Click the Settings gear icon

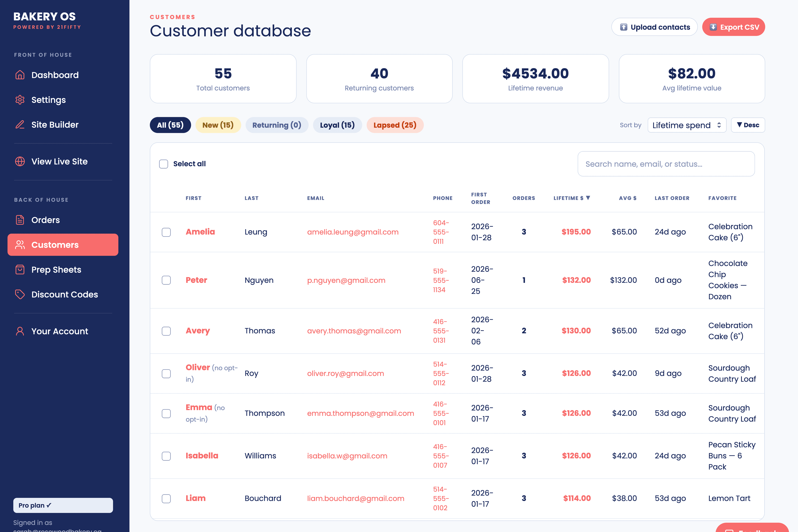20,100
